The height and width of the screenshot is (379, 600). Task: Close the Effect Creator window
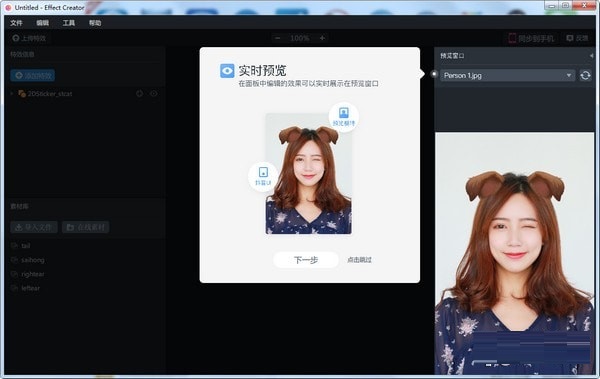point(585,6)
